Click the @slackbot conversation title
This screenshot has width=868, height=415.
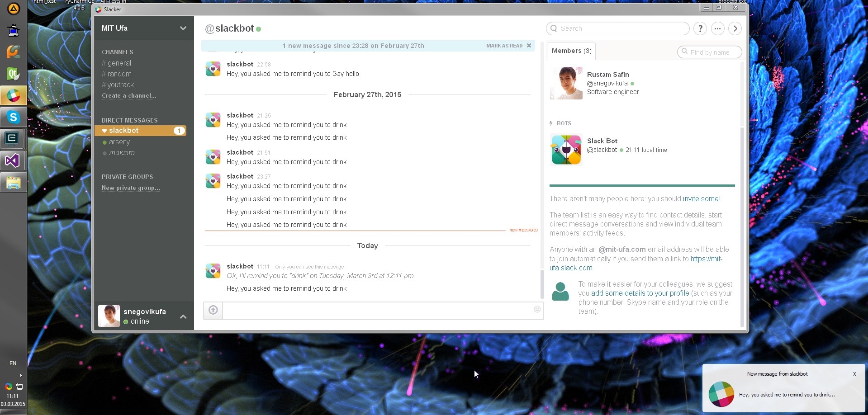point(229,28)
